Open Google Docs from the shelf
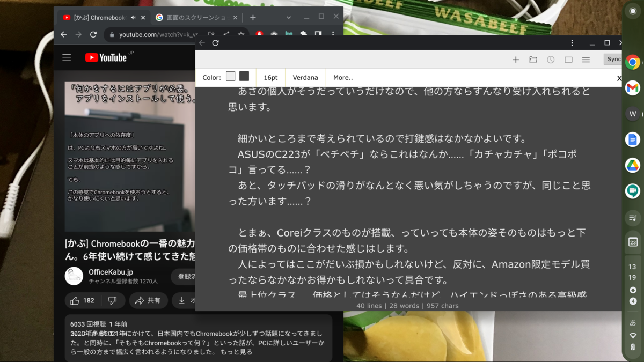The width and height of the screenshot is (644, 362). coord(633,139)
